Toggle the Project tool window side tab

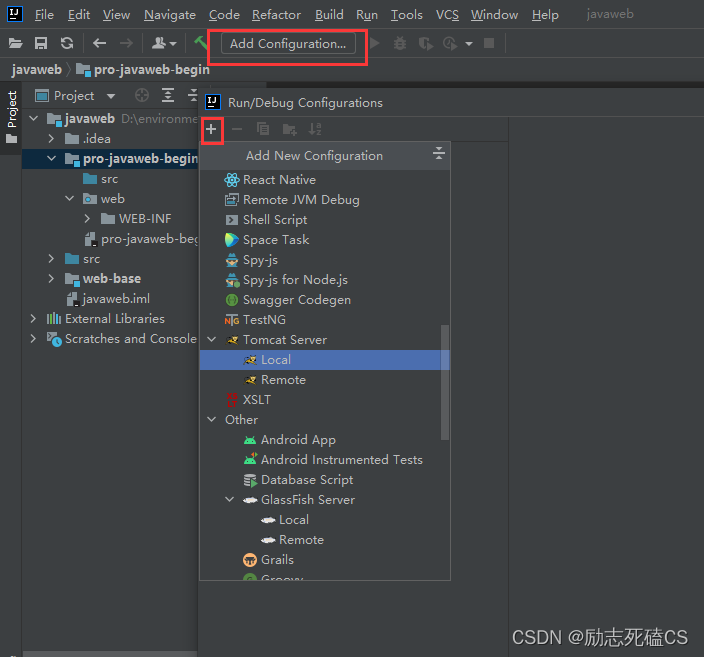[12, 118]
